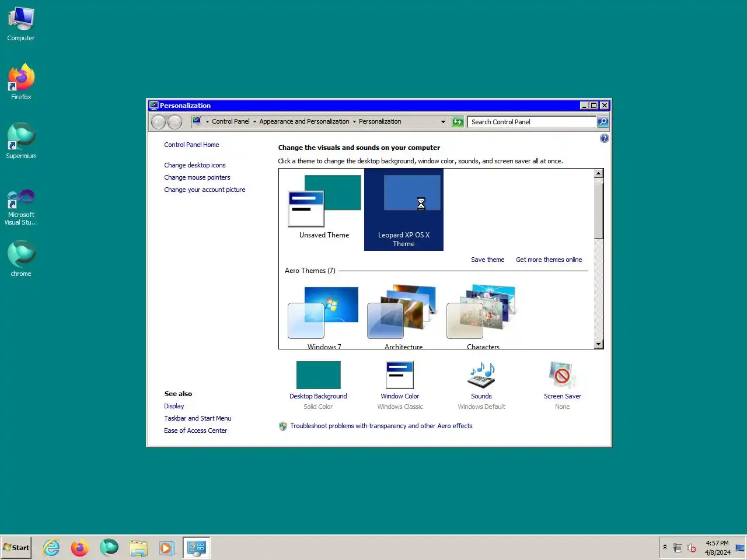Open Window Color settings icon
Viewport: 747px width, 560px height.
400,375
